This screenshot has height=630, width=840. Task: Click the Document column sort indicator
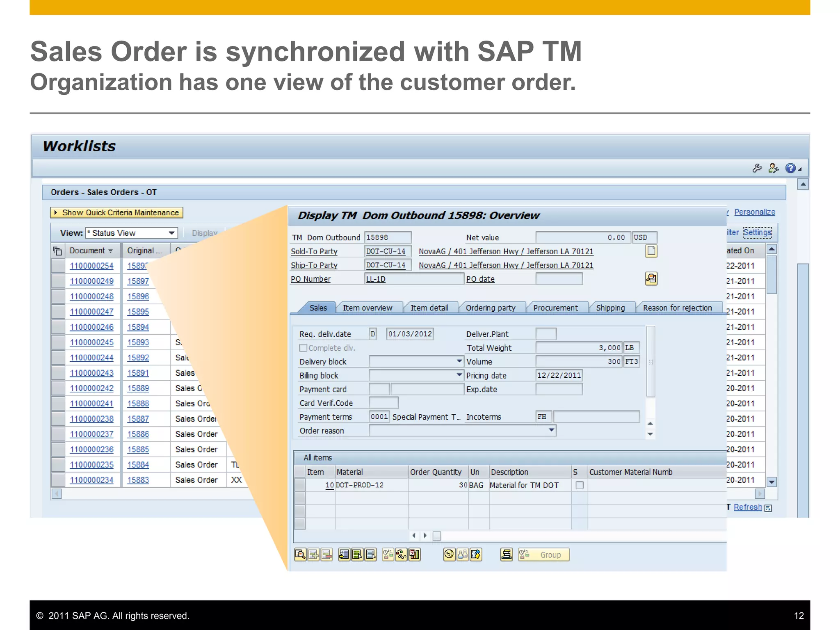coord(110,251)
